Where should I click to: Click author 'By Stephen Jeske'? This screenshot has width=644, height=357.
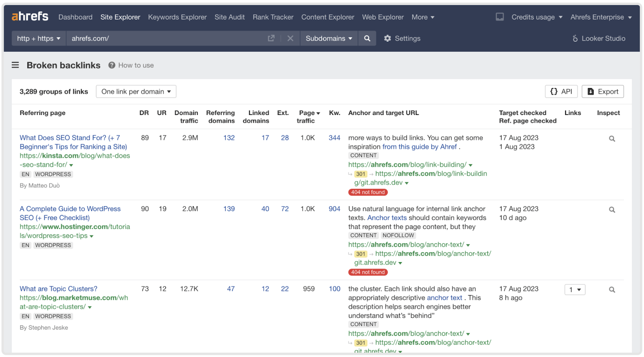pos(44,328)
